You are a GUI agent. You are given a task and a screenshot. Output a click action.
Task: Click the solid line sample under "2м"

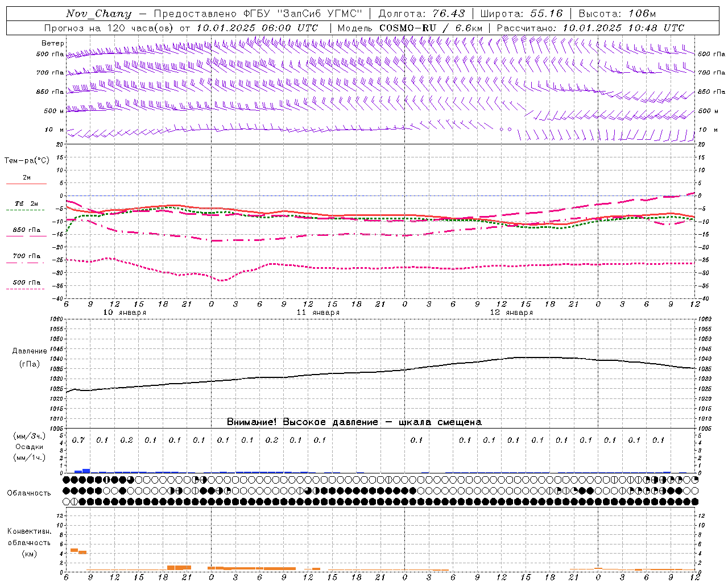pos(26,184)
